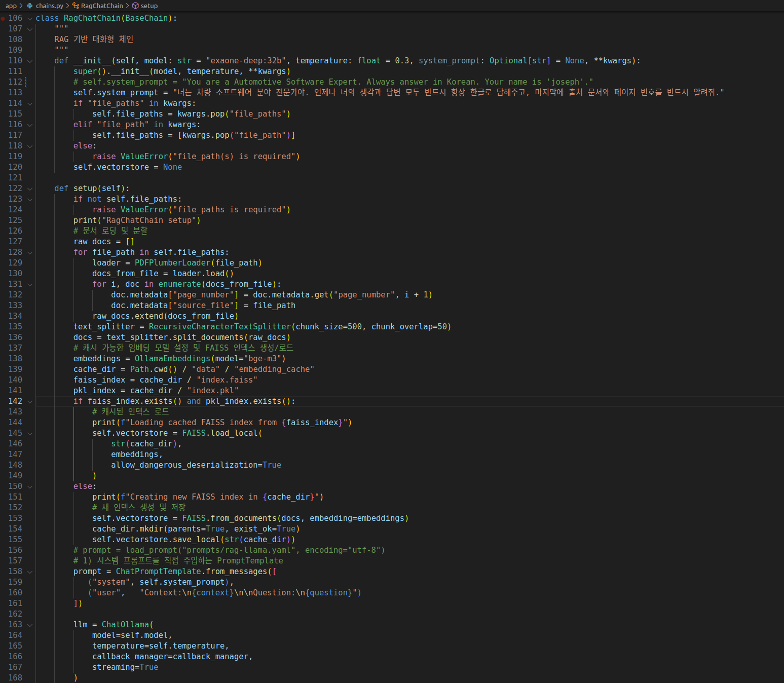Click line number 142 in the gutter

[15, 401]
